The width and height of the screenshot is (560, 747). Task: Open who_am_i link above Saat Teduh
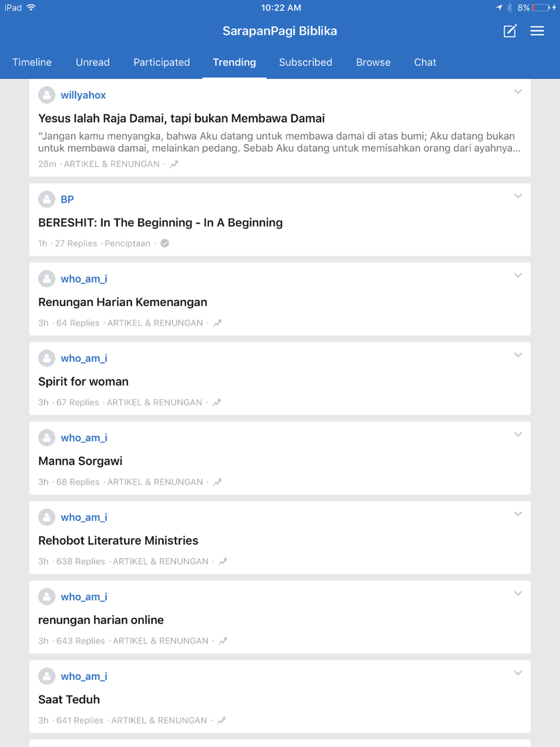pyautogui.click(x=84, y=676)
